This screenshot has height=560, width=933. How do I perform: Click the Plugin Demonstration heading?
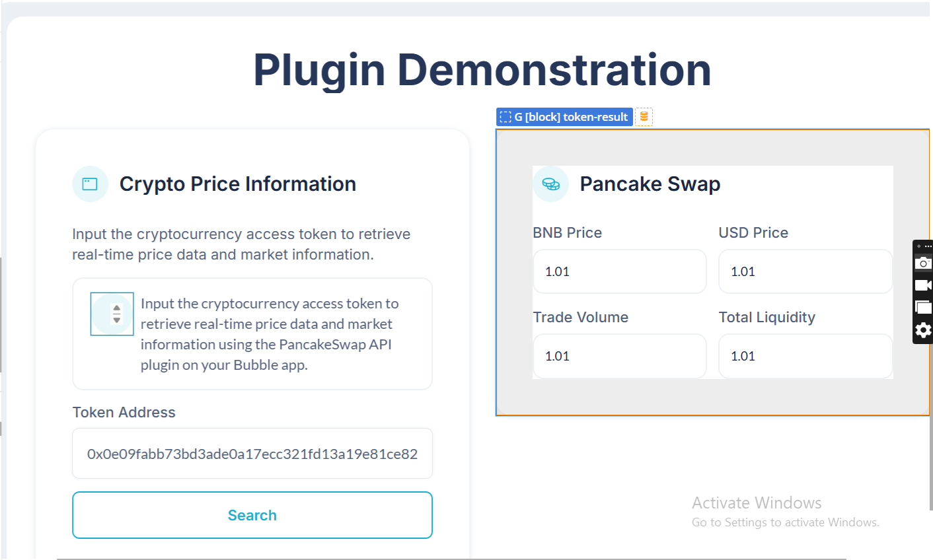pyautogui.click(x=482, y=70)
